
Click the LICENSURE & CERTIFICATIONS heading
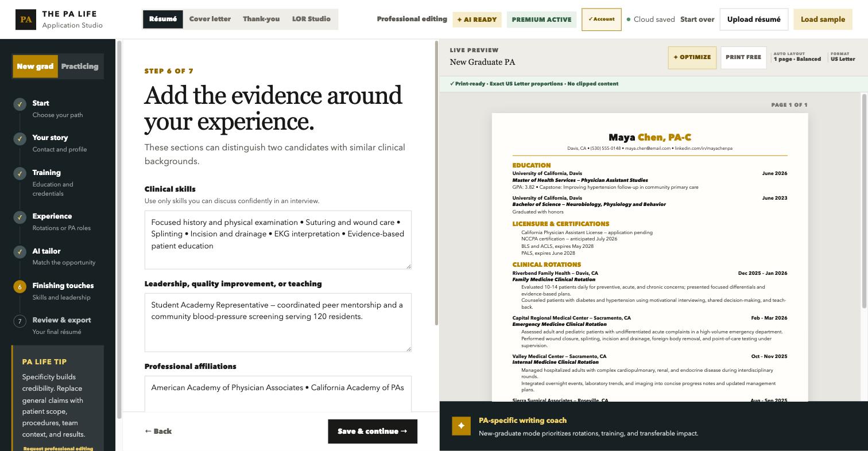(x=561, y=224)
